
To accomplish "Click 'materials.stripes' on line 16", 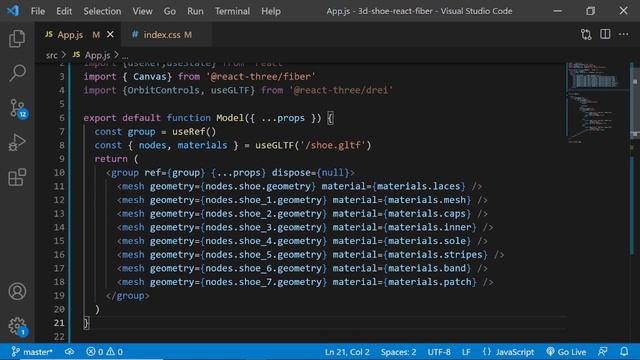I will click(x=435, y=255).
